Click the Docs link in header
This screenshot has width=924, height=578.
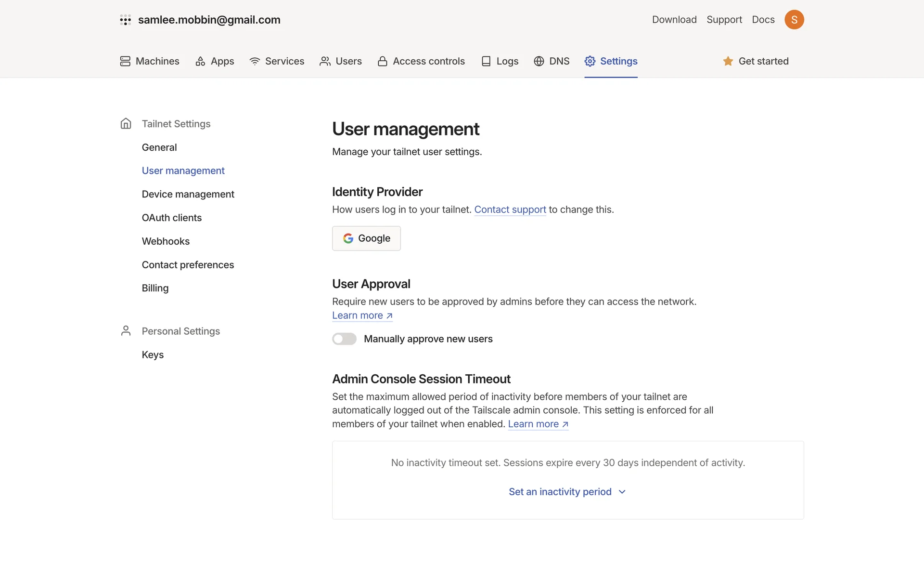click(763, 20)
